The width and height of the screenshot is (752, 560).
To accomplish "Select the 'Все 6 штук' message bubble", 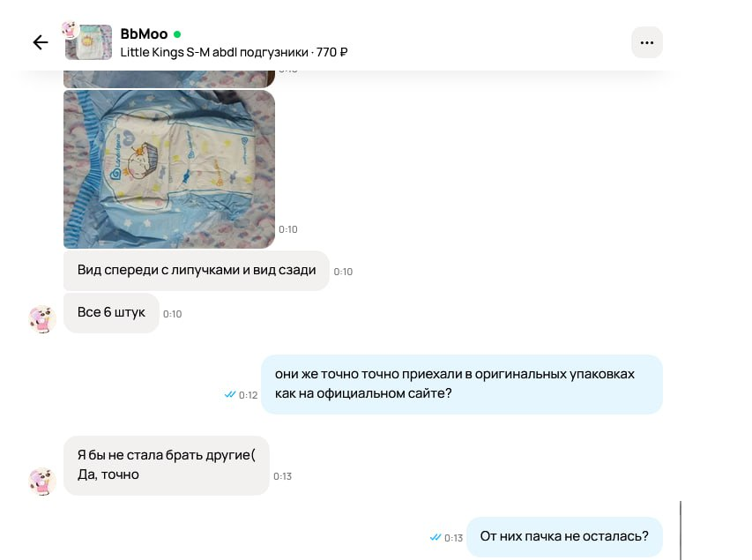I will [x=111, y=312].
